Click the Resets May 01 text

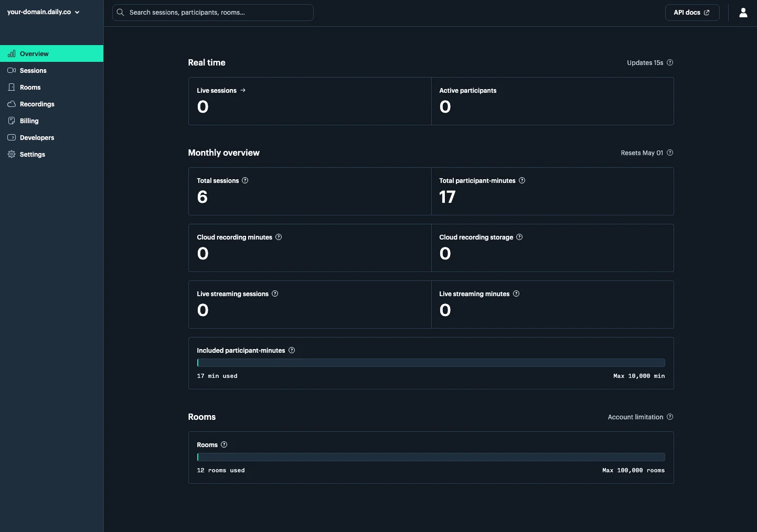pyautogui.click(x=642, y=153)
